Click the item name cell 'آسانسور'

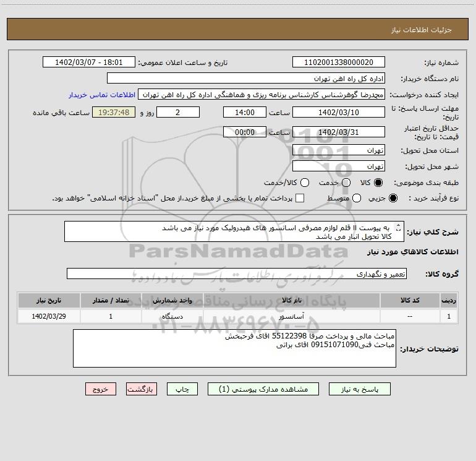pyautogui.click(x=291, y=316)
